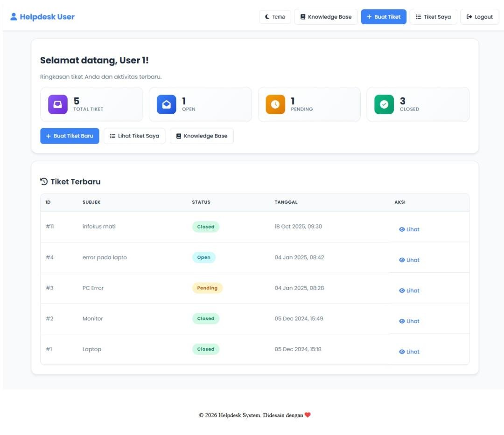Click subject text 'PC Error'
The width and height of the screenshot is (504, 435).
(93, 288)
